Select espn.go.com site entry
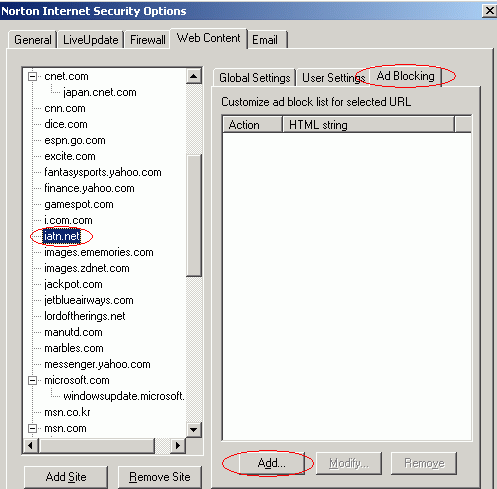The image size is (497, 489). coord(75,140)
